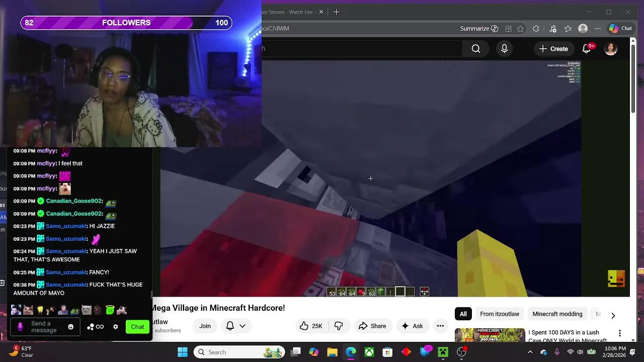Select the From itzoutlaw chip

(x=500, y=314)
